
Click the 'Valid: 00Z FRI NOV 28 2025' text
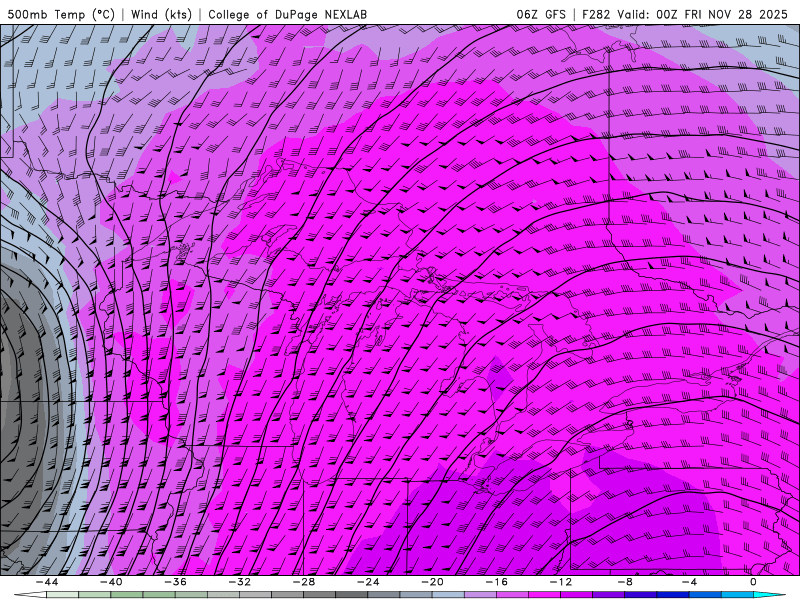[703, 14]
